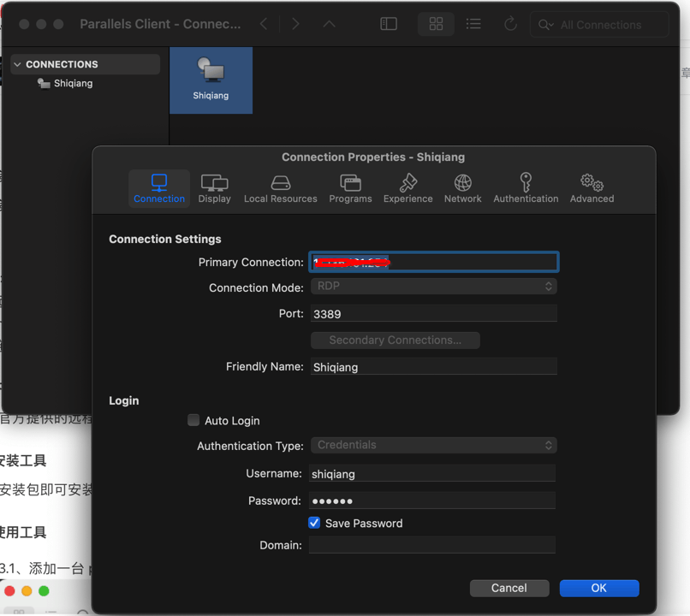Viewport: 690px width, 616px height.
Task: Click the Port field showing 3389
Action: tap(434, 313)
